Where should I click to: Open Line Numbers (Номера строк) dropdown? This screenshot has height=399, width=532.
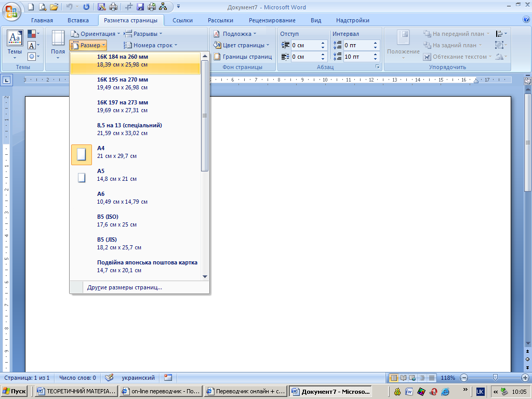coord(151,45)
